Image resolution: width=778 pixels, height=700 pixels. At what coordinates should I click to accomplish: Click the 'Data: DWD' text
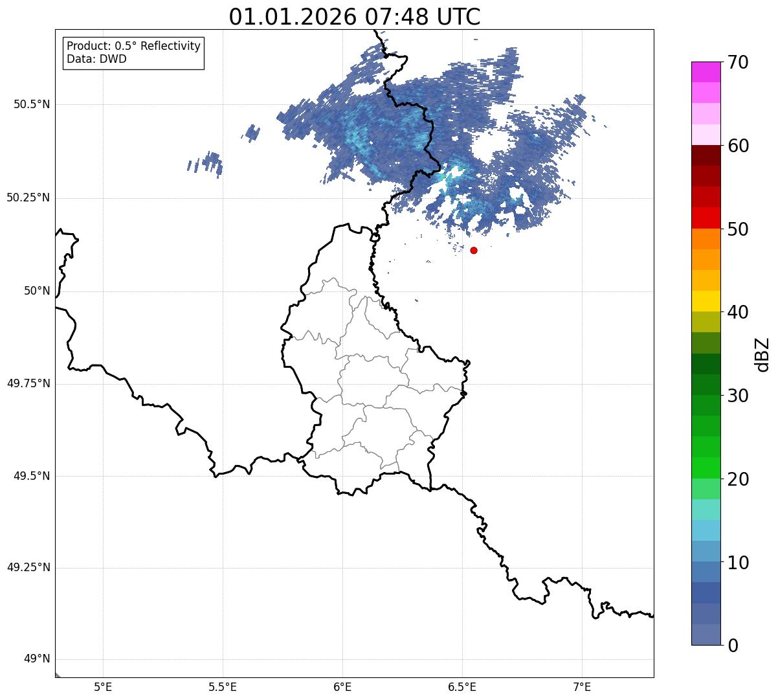click(x=96, y=59)
